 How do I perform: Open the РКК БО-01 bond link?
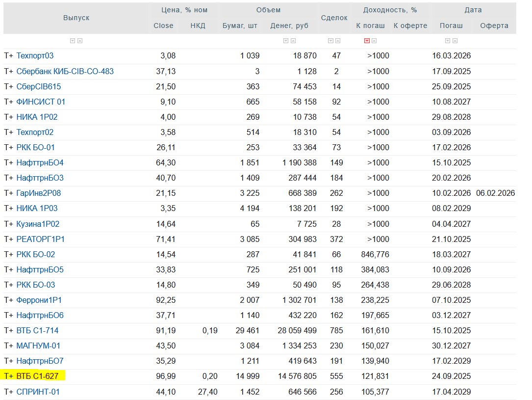click(36, 148)
